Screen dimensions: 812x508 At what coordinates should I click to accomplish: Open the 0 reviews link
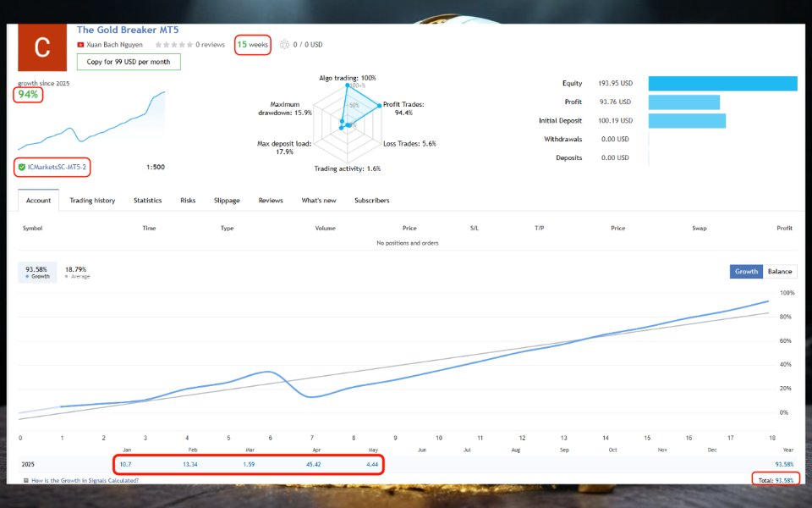[211, 45]
